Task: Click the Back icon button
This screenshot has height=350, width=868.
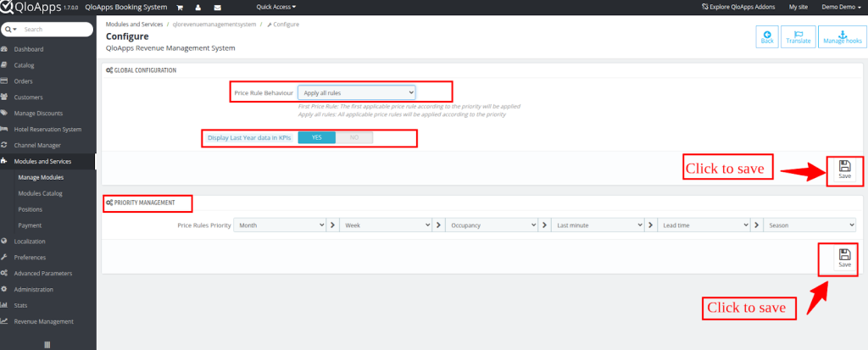Action: click(767, 36)
